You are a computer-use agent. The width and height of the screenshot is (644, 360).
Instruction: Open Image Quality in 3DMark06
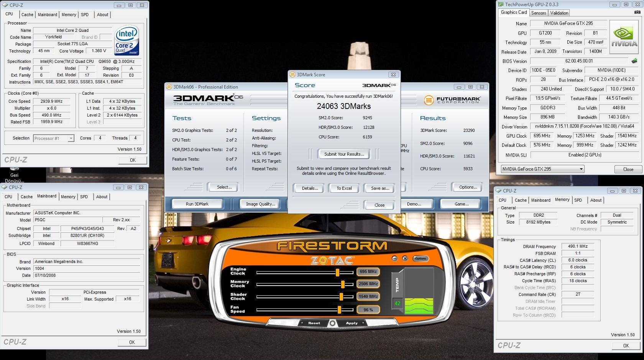coord(261,204)
